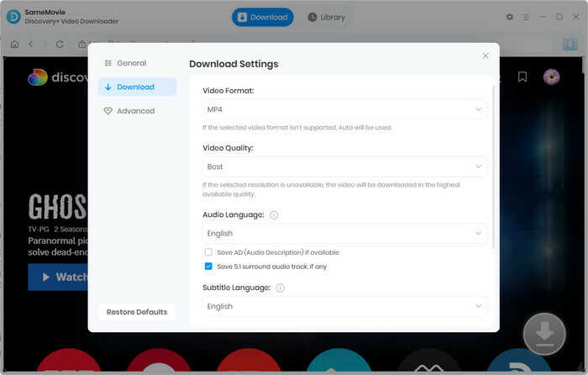Switch to the Advanced settings tab
The width and height of the screenshot is (588, 375).
click(x=137, y=111)
